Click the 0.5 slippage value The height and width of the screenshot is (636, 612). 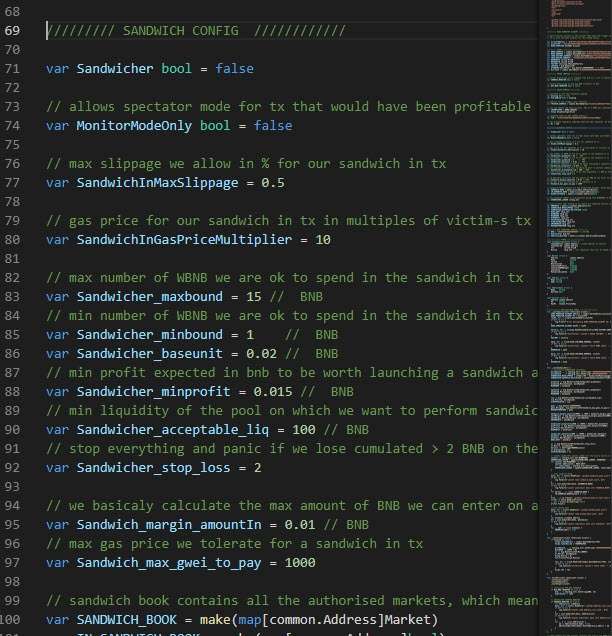pyautogui.click(x=273, y=183)
